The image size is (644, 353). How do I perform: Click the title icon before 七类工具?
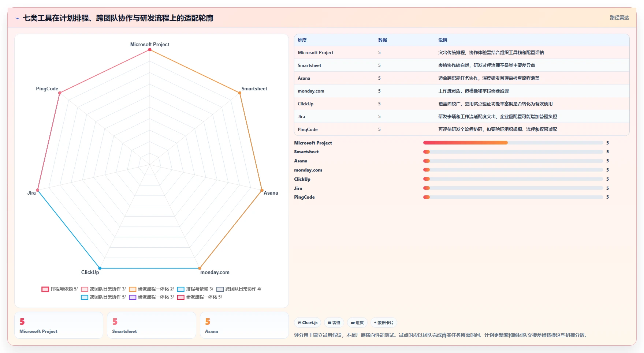[x=17, y=18]
